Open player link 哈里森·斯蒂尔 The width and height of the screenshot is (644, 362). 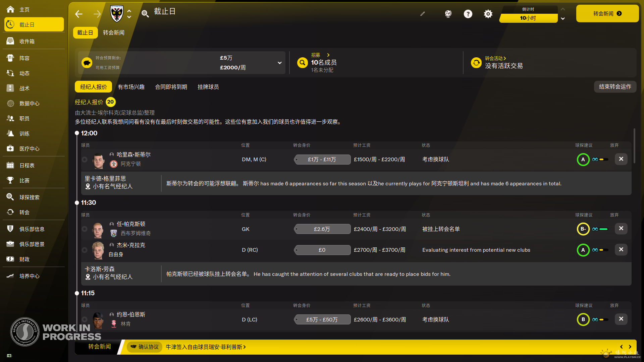pyautogui.click(x=133, y=155)
